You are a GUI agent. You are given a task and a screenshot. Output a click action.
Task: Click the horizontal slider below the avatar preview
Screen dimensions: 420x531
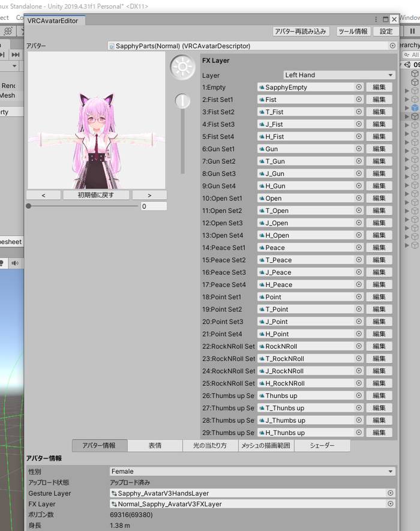[82, 206]
